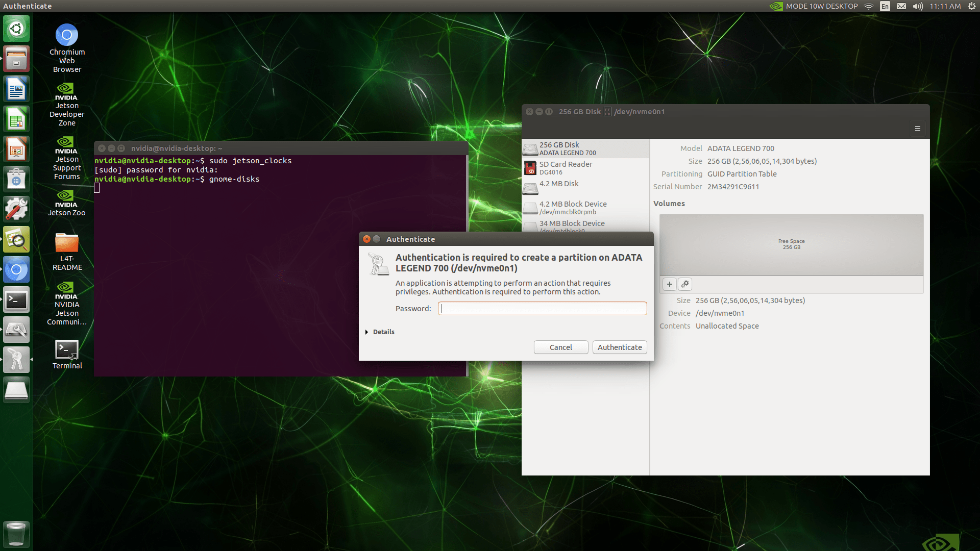Open the volume sound indicator
This screenshot has height=551, width=980.
click(x=918, y=6)
